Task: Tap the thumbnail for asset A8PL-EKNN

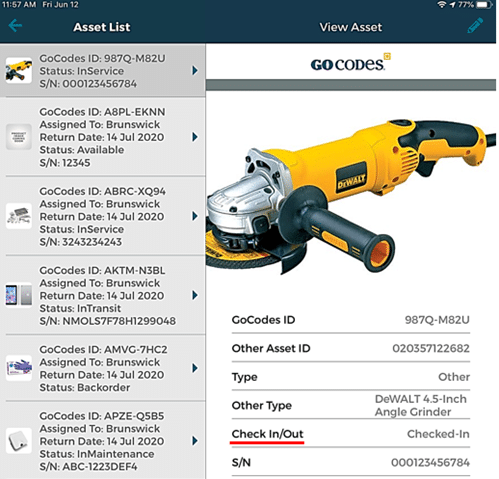Action: (19, 137)
